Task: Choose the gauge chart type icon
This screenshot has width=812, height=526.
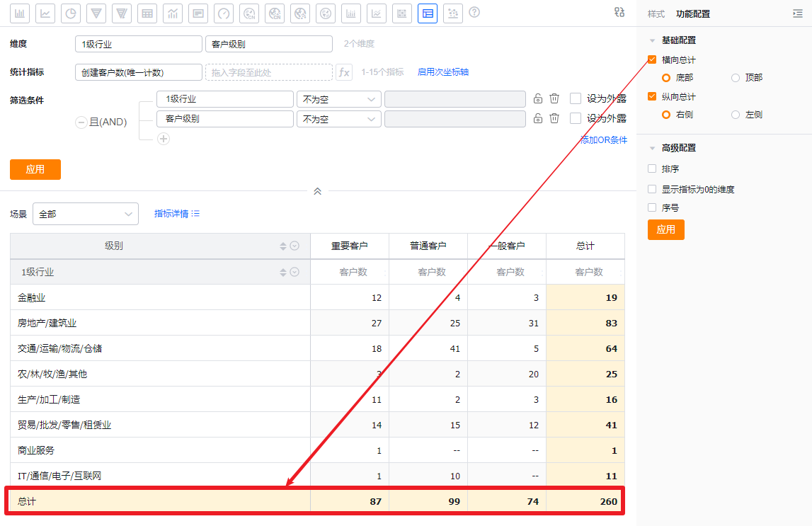Action: coord(224,13)
